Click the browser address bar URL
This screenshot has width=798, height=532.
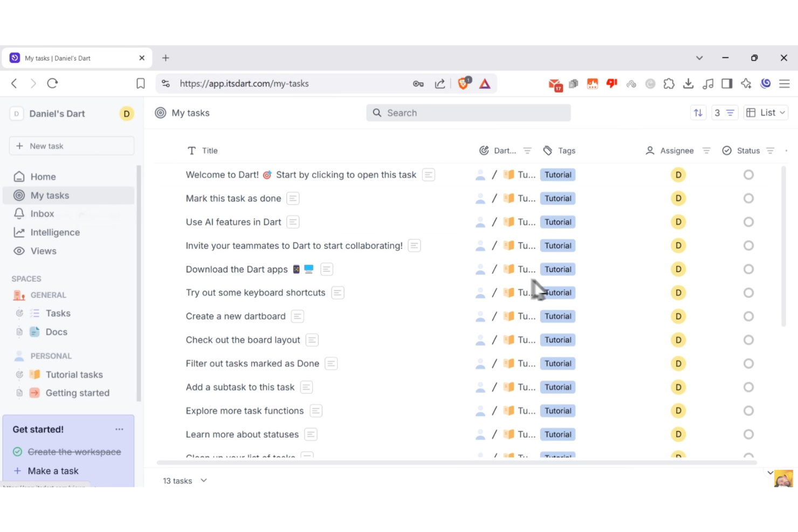[x=244, y=84]
